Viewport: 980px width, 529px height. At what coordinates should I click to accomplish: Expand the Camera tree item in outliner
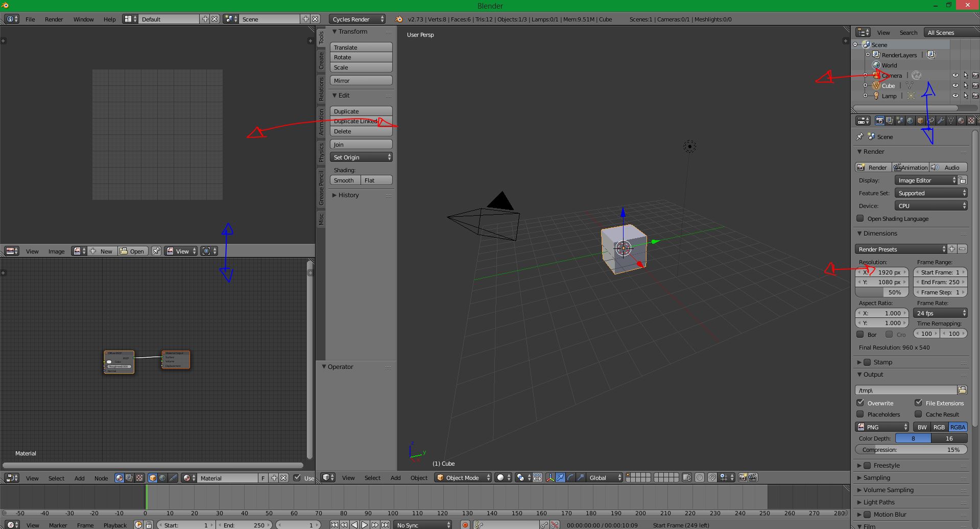tap(865, 75)
